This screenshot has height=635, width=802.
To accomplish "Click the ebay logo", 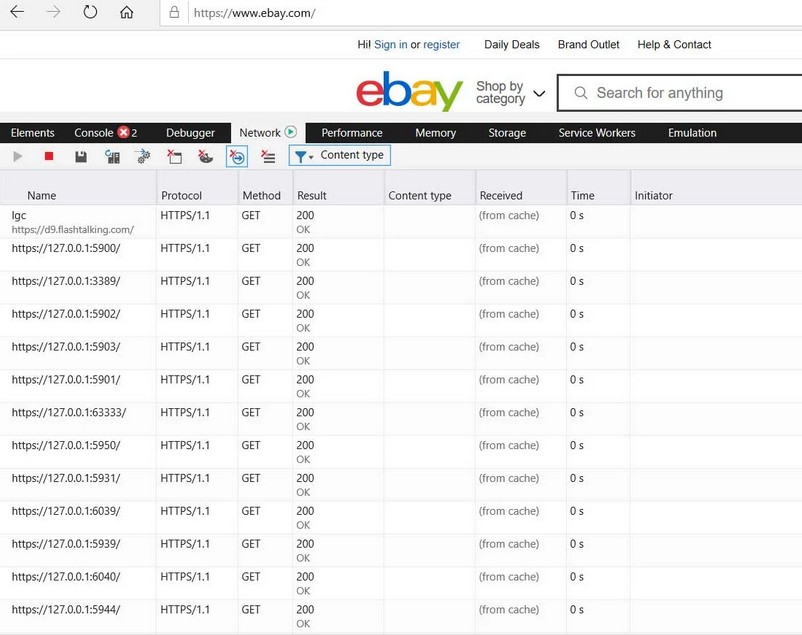I will point(409,91).
